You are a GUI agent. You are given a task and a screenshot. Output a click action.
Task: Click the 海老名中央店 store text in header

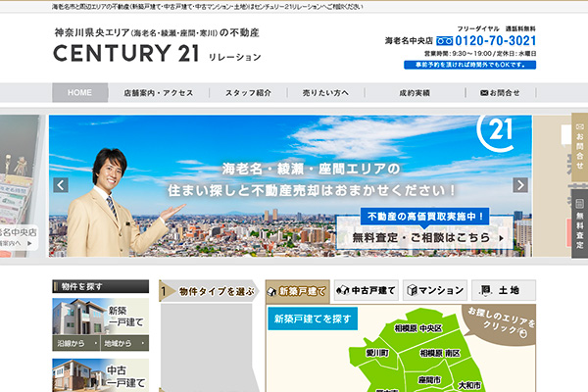(409, 41)
